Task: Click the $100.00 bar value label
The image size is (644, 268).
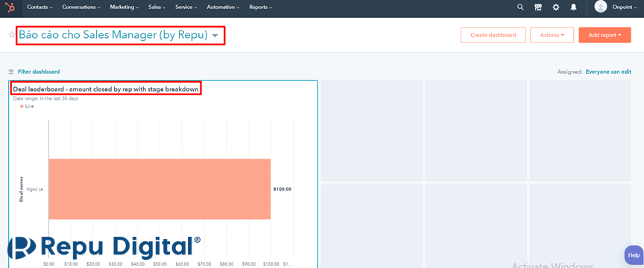Action: [x=282, y=189]
